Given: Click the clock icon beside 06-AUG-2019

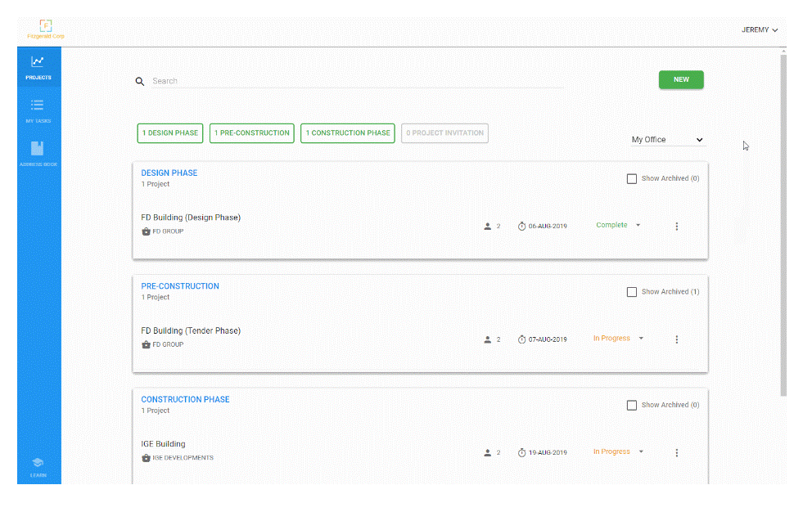Looking at the screenshot, I should [x=521, y=227].
